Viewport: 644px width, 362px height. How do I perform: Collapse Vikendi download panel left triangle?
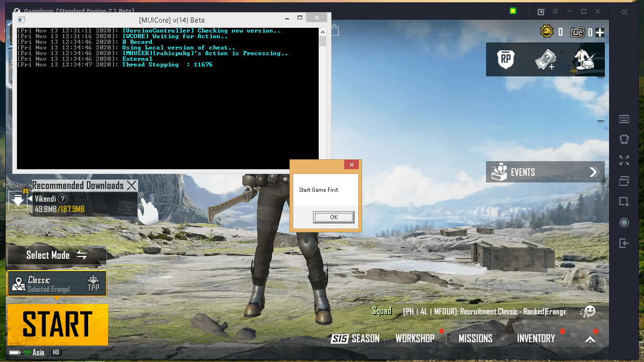click(x=29, y=199)
